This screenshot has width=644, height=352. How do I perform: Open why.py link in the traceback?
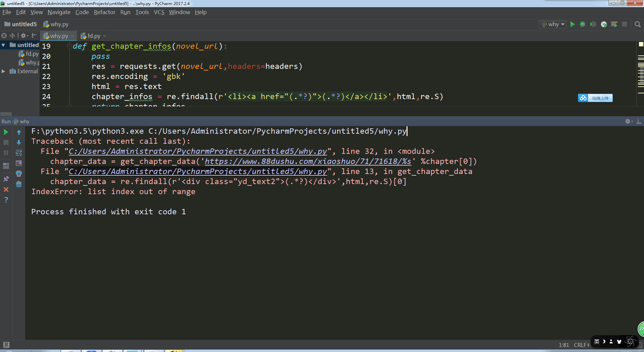pos(197,151)
